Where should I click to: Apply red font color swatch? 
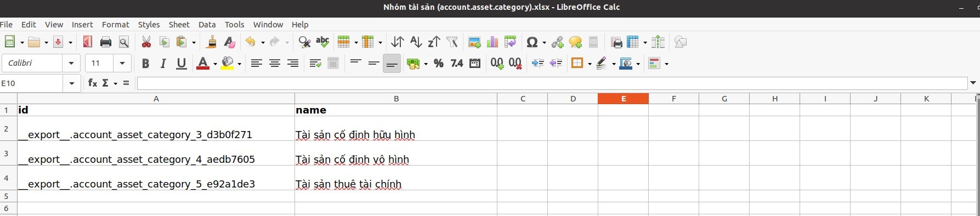[x=203, y=64]
